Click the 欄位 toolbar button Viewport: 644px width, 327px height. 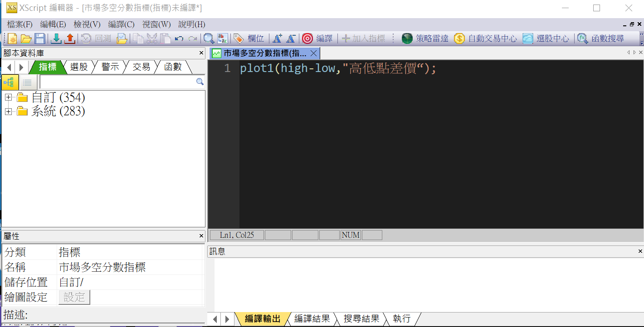pos(249,38)
